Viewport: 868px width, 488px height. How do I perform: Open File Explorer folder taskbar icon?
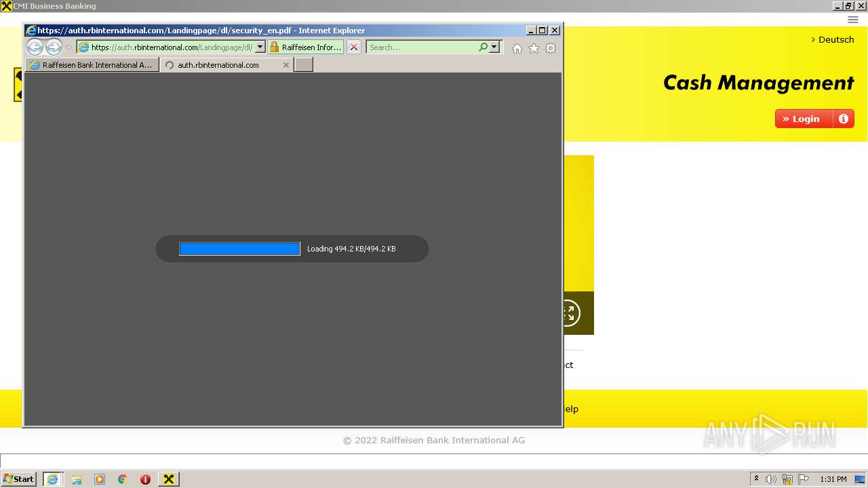[77, 479]
